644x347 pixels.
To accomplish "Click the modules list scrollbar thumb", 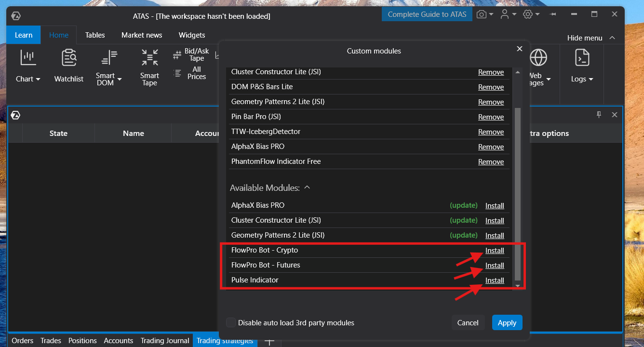I will (x=518, y=194).
